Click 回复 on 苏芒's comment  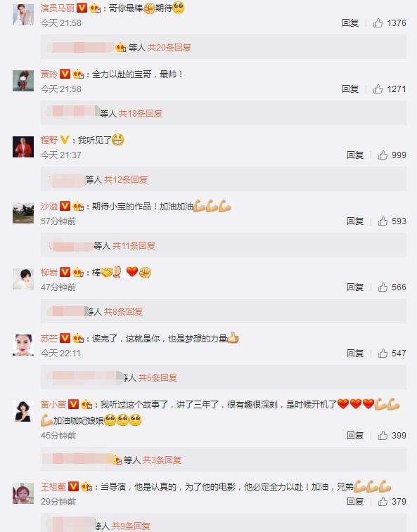355,353
